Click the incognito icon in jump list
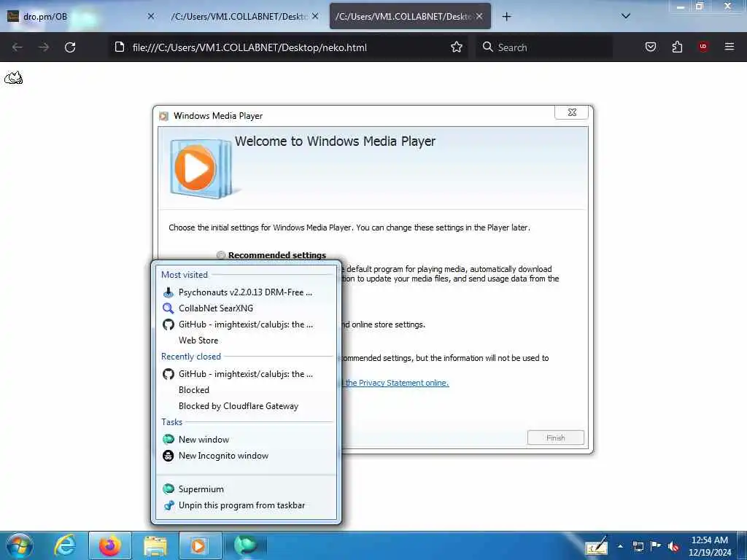Screen dimensions: 747x560 (x=169, y=456)
